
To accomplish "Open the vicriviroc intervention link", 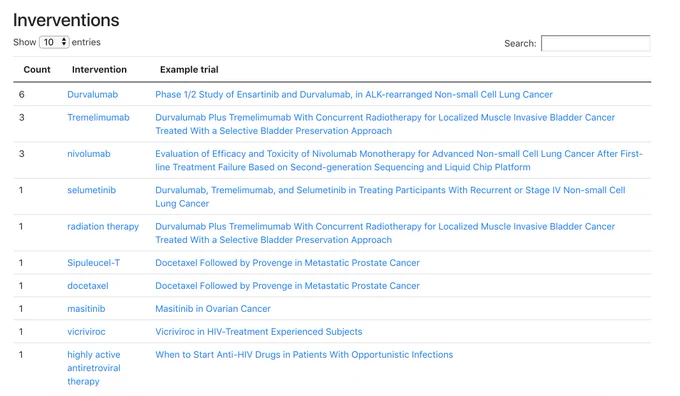I will pos(86,332).
